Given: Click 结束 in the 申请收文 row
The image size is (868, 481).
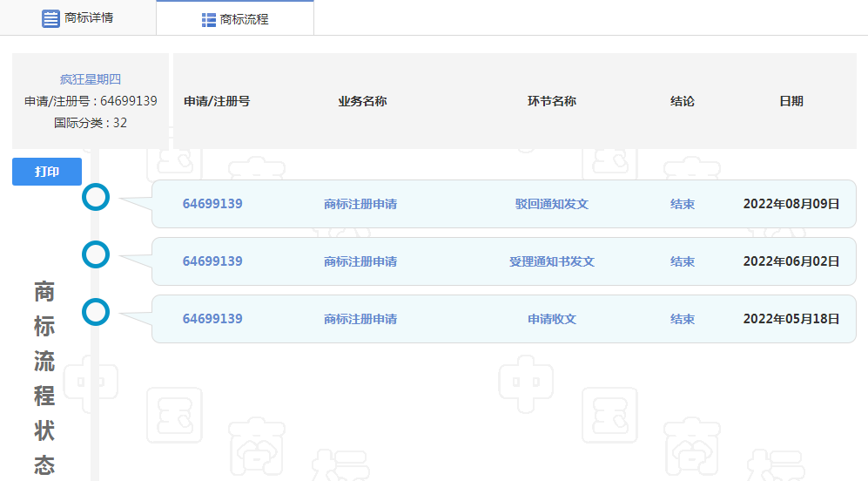Looking at the screenshot, I should (683, 319).
